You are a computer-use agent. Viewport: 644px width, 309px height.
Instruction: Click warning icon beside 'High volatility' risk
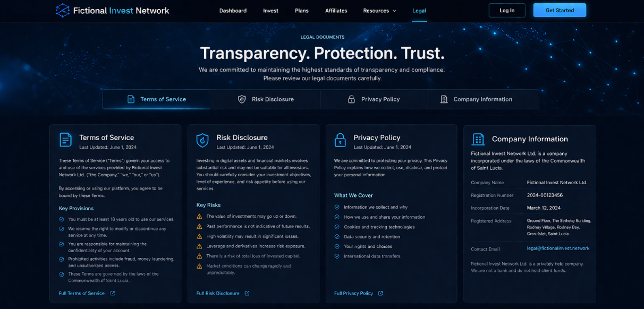(x=199, y=236)
